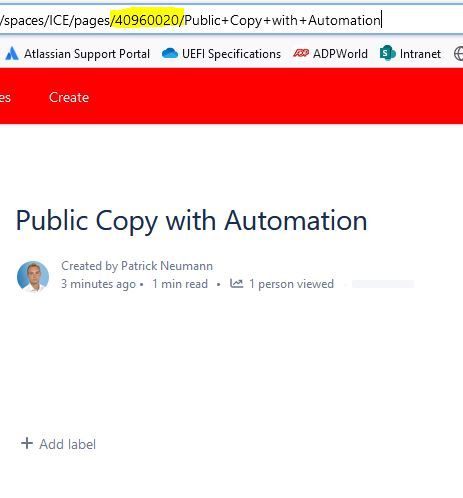Click the Create button in red header
This screenshot has height=498, width=463.
coord(69,97)
